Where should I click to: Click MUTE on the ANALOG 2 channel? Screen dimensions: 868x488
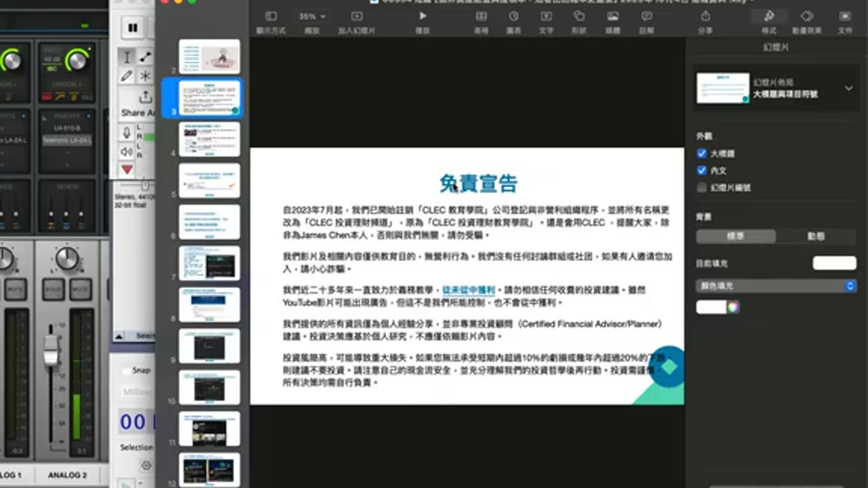tap(81, 289)
